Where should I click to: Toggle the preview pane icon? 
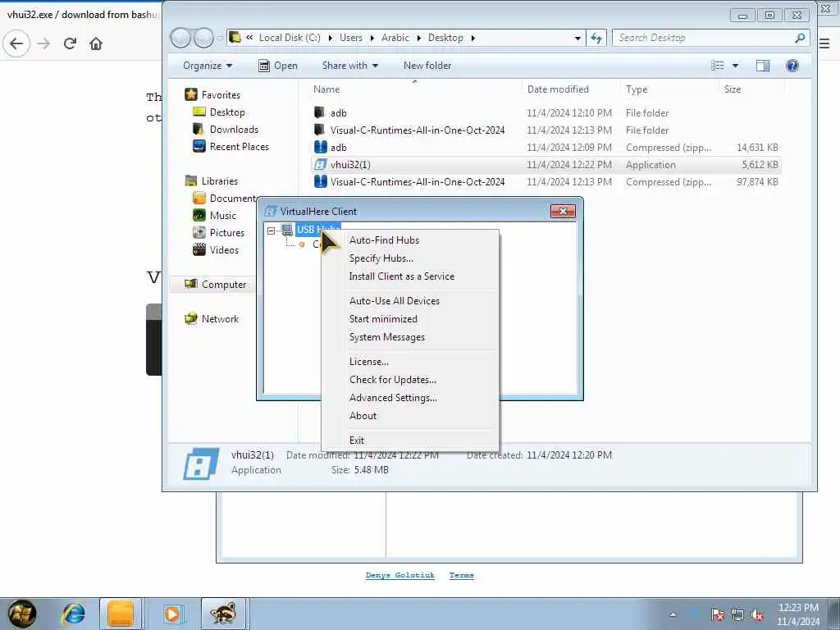click(762, 66)
